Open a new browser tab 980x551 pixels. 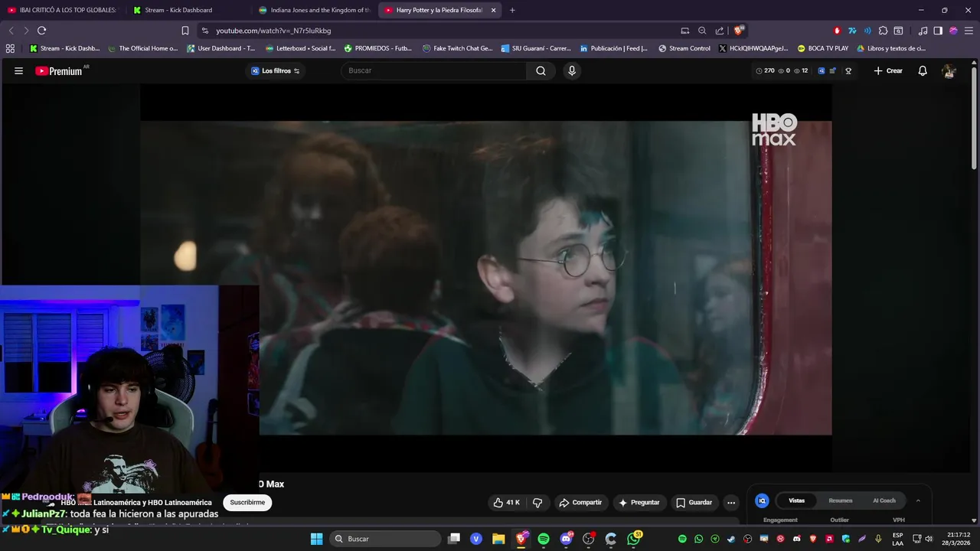tap(512, 10)
